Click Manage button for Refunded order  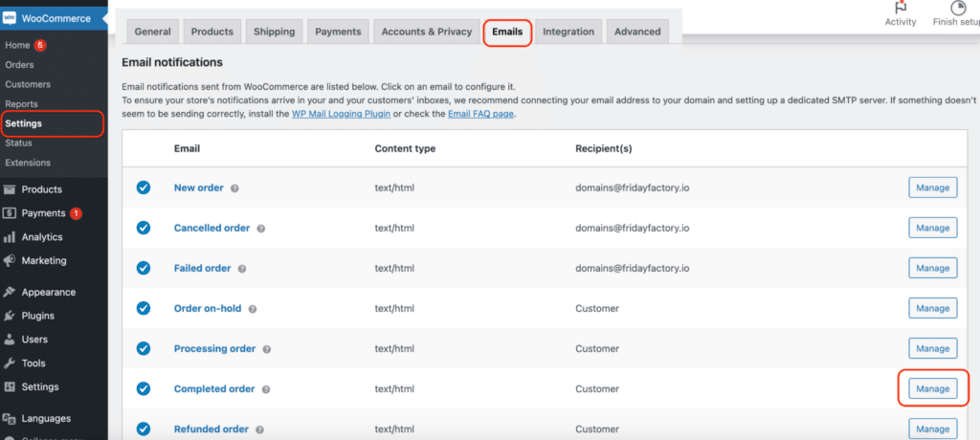pos(932,429)
